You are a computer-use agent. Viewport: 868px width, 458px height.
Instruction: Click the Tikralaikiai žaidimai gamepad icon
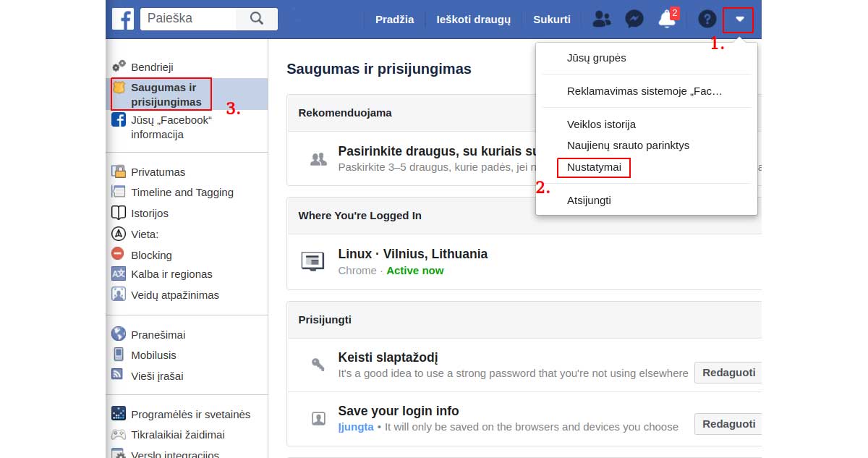point(119,434)
